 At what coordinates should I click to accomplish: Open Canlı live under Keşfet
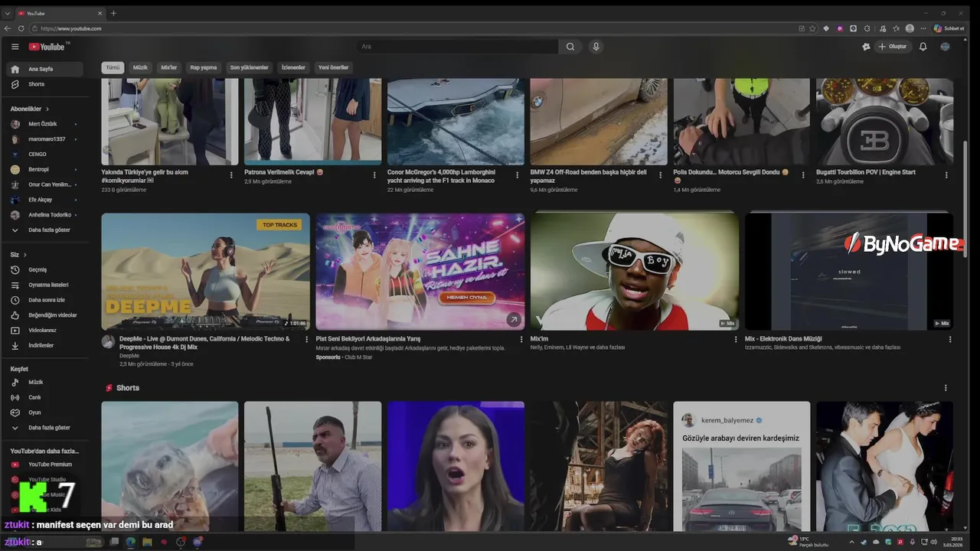pos(44,397)
